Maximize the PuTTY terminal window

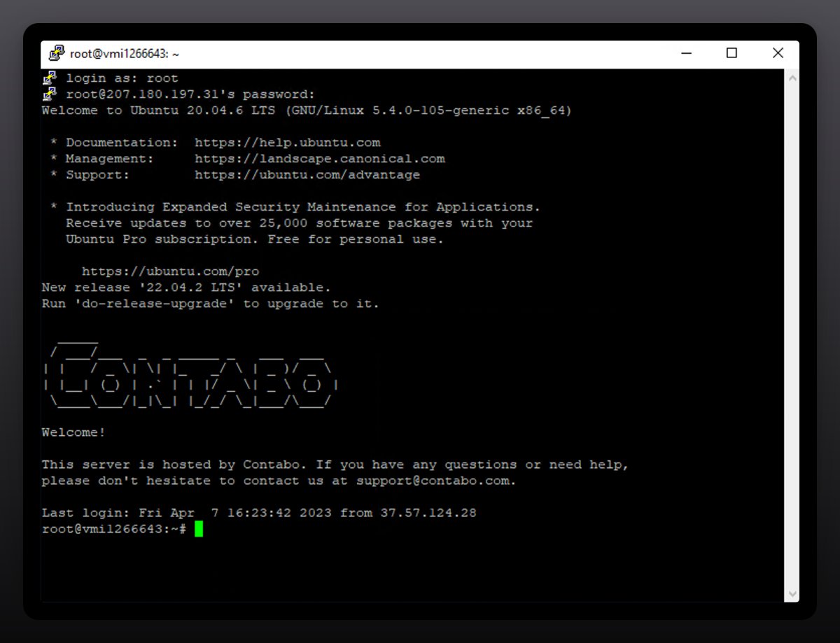point(731,53)
